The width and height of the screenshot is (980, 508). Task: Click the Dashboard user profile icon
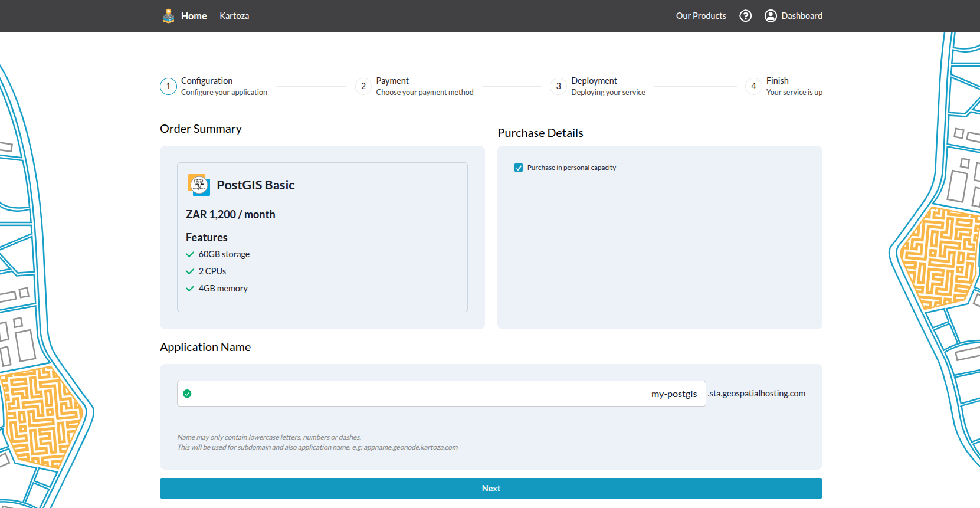[x=771, y=16]
